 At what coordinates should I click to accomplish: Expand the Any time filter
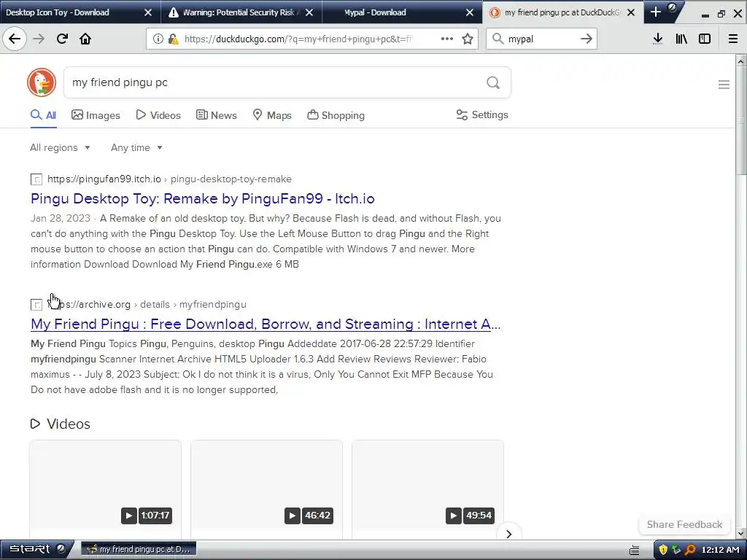[136, 147]
